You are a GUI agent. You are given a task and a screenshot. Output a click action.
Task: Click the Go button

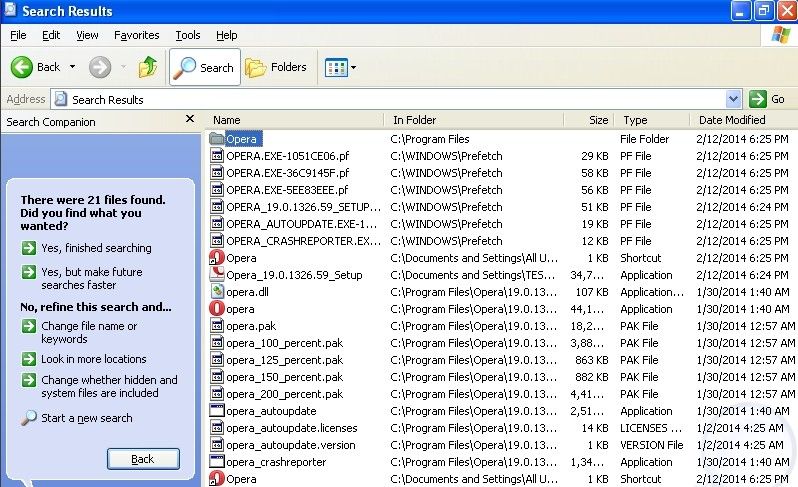click(x=767, y=99)
